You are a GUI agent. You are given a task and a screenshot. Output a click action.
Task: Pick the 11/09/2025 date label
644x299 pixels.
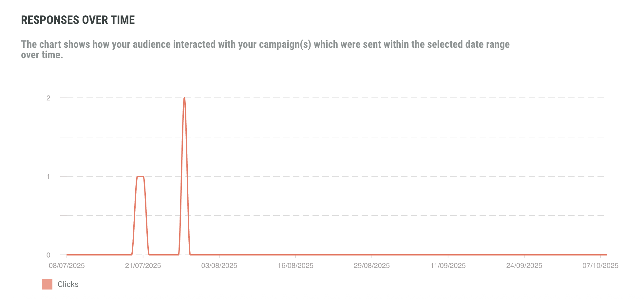click(x=448, y=266)
